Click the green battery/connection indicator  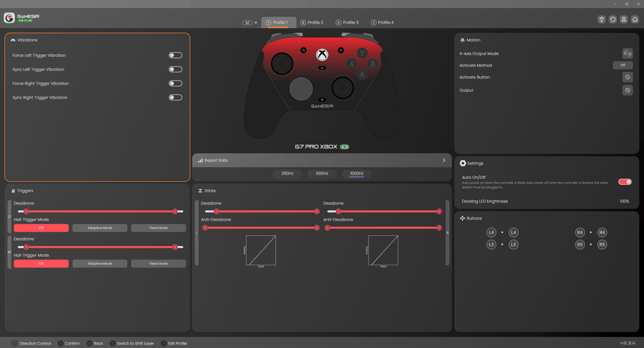pos(344,147)
